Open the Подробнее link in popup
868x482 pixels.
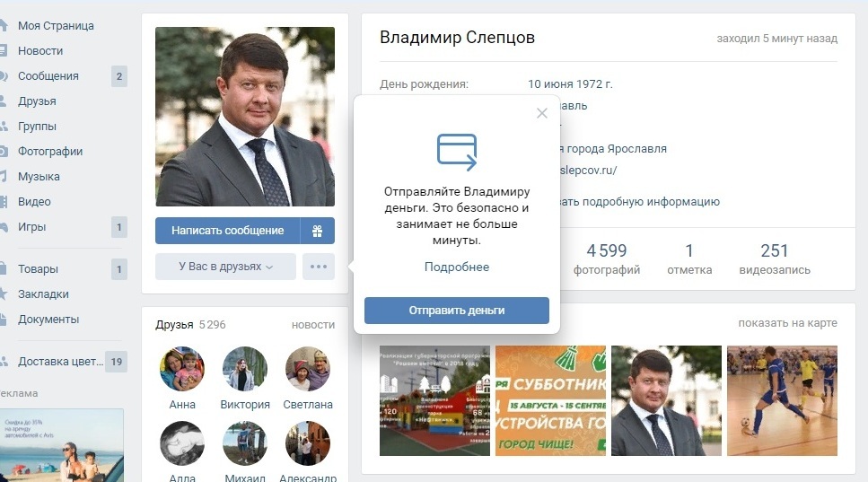[457, 267]
